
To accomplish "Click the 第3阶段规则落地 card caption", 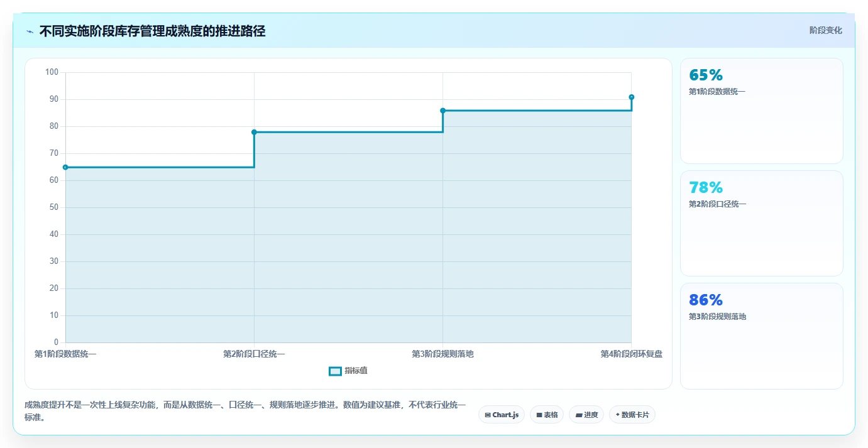I will (x=717, y=317).
